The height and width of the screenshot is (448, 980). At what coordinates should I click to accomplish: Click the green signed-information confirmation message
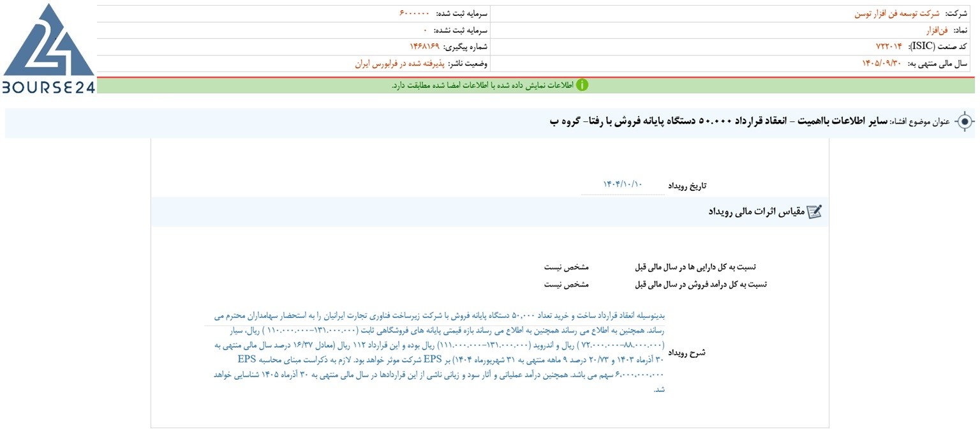[483, 86]
